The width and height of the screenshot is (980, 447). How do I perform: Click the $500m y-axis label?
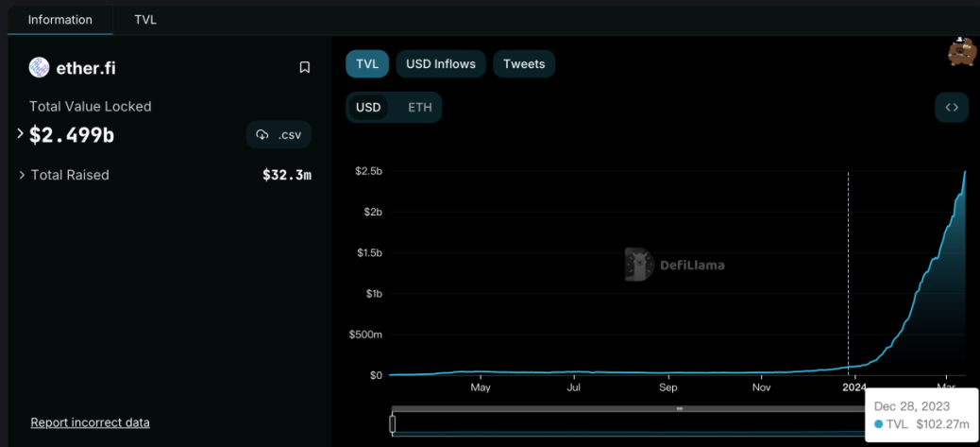click(366, 335)
